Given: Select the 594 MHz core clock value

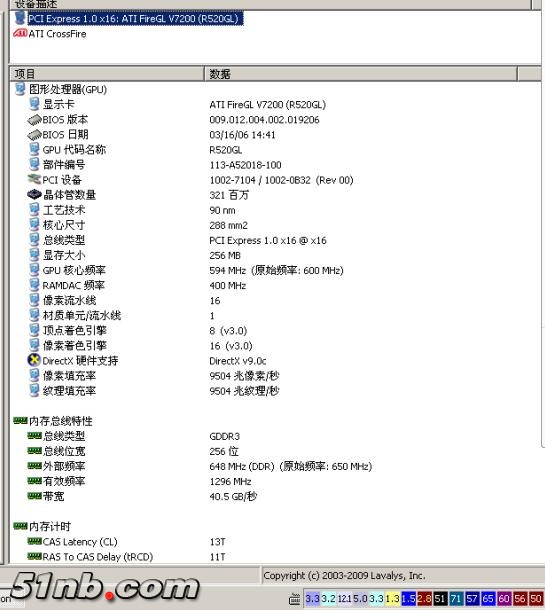Looking at the screenshot, I should click(276, 270).
